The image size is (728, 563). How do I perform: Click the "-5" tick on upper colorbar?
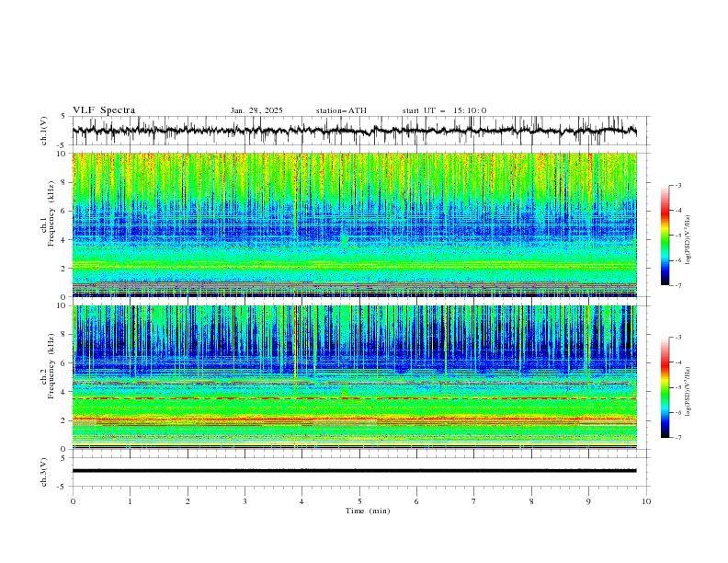[677, 236]
